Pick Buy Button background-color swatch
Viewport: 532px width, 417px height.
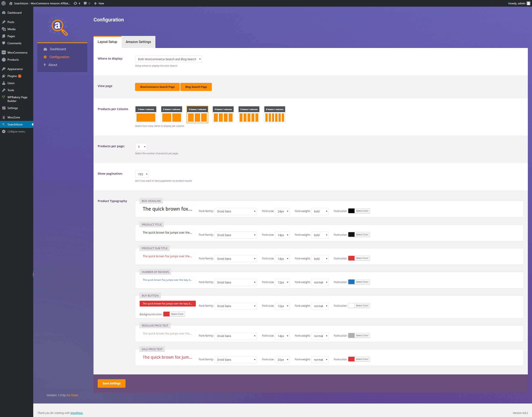166,314
